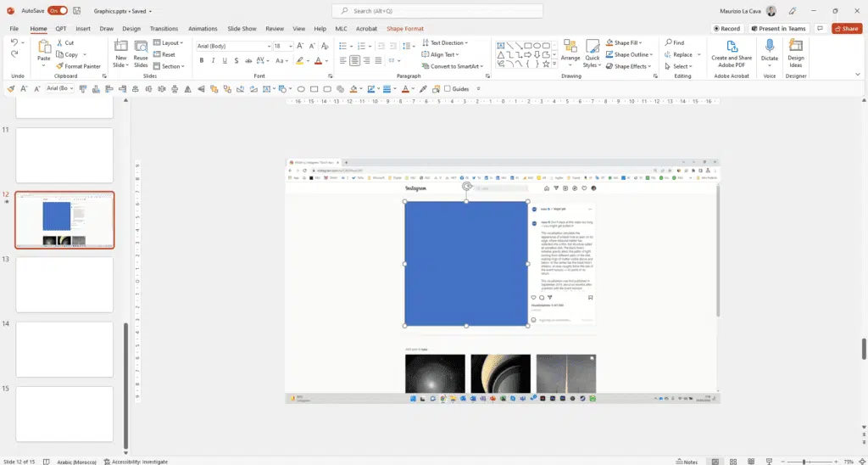The height and width of the screenshot is (465, 868).
Task: Select the slide 13 thumbnail
Action: click(64, 284)
